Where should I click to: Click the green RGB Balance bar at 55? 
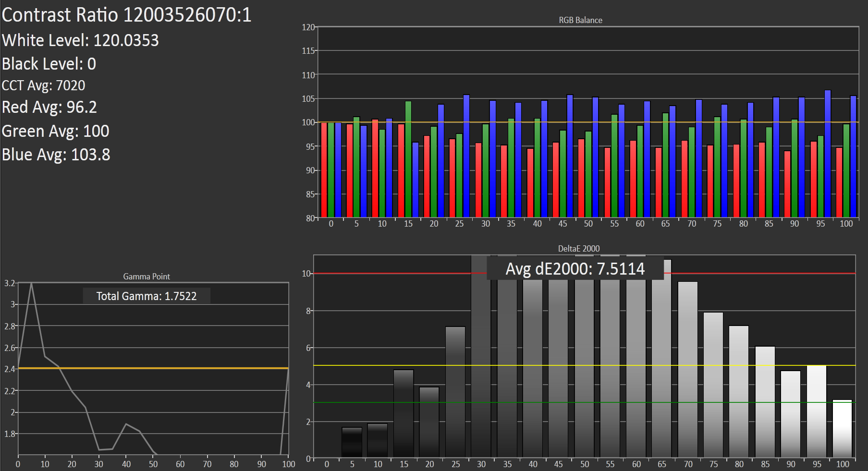tap(614, 166)
